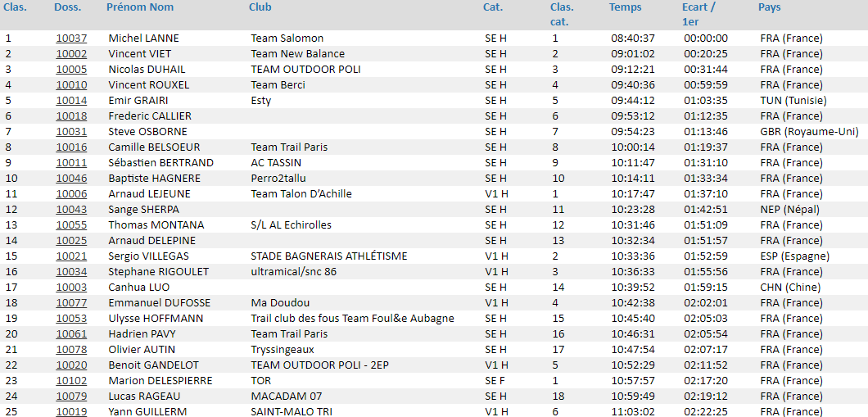This screenshot has height=417, width=868.
Task: Open bib 10043 for Sange Sherpa
Action: (71, 210)
